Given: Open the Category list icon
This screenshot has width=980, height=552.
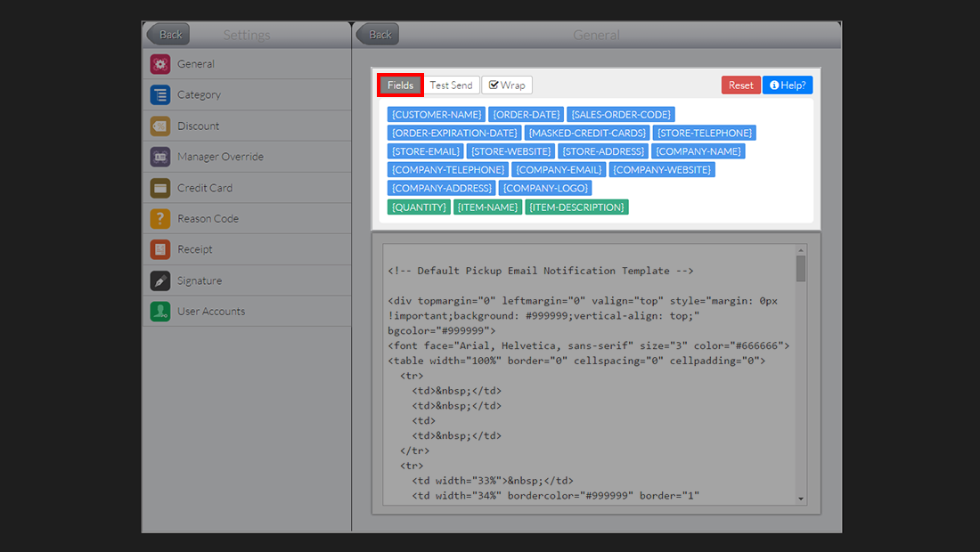Looking at the screenshot, I should [x=160, y=95].
